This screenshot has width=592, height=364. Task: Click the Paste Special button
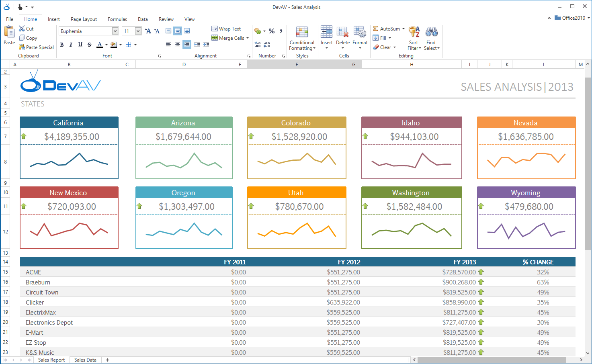(x=36, y=47)
